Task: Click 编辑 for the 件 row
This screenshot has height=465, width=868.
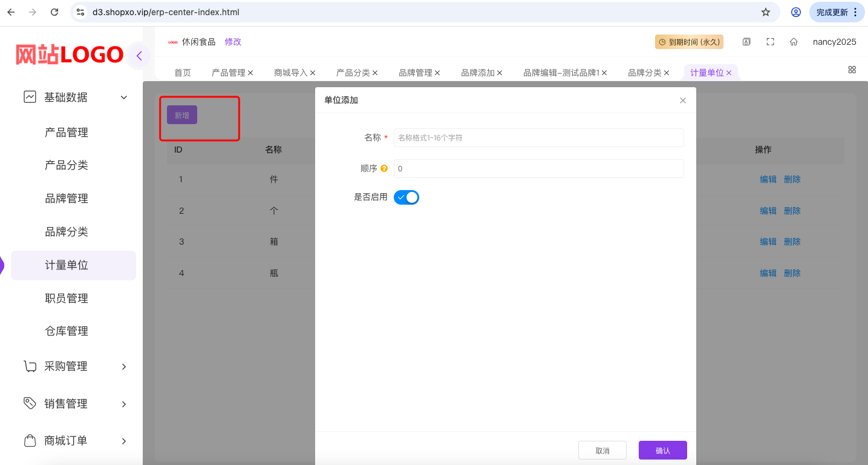Action: [x=768, y=179]
